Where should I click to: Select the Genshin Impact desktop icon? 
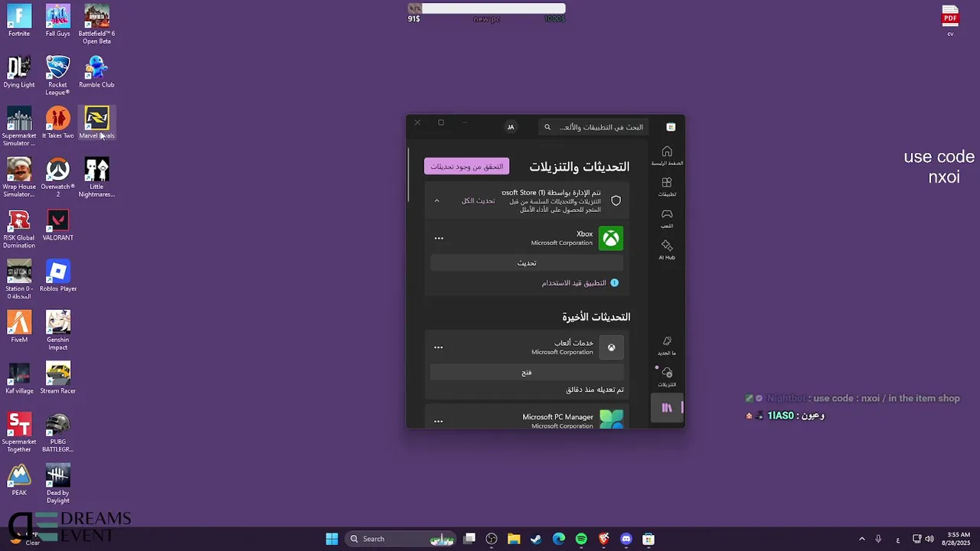(x=57, y=331)
